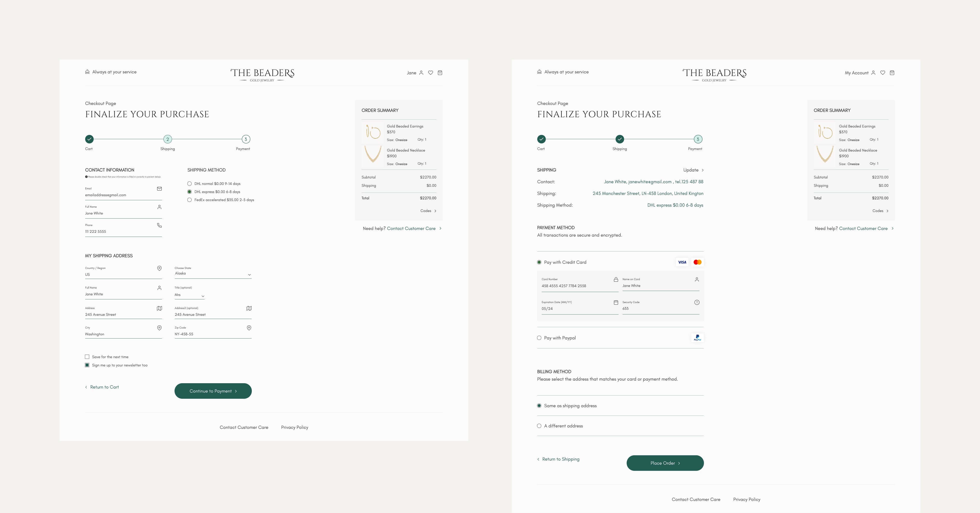
Task: Click the calendar icon in Expiration Date field
Action: coord(616,302)
